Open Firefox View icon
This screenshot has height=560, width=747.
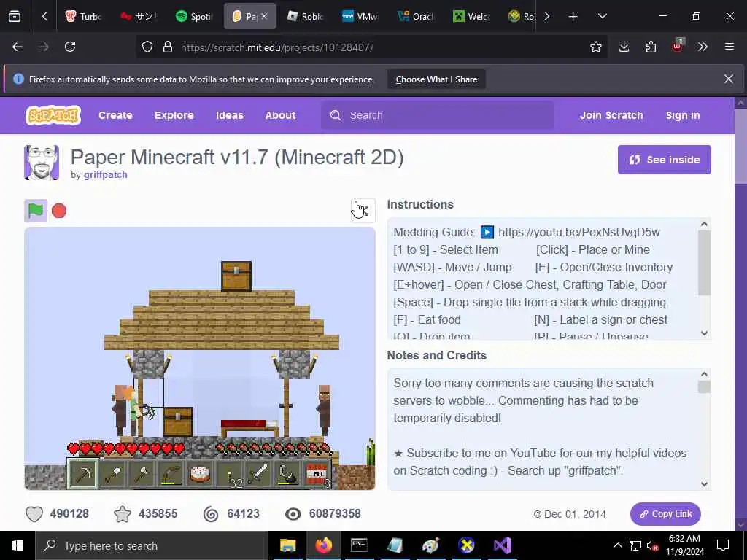coord(15,17)
